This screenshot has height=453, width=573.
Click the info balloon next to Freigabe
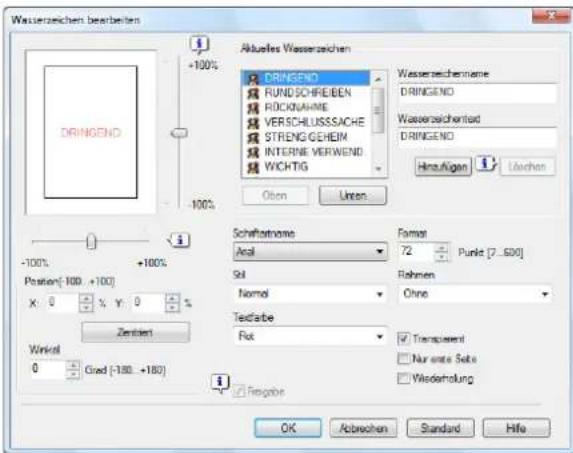click(x=220, y=383)
